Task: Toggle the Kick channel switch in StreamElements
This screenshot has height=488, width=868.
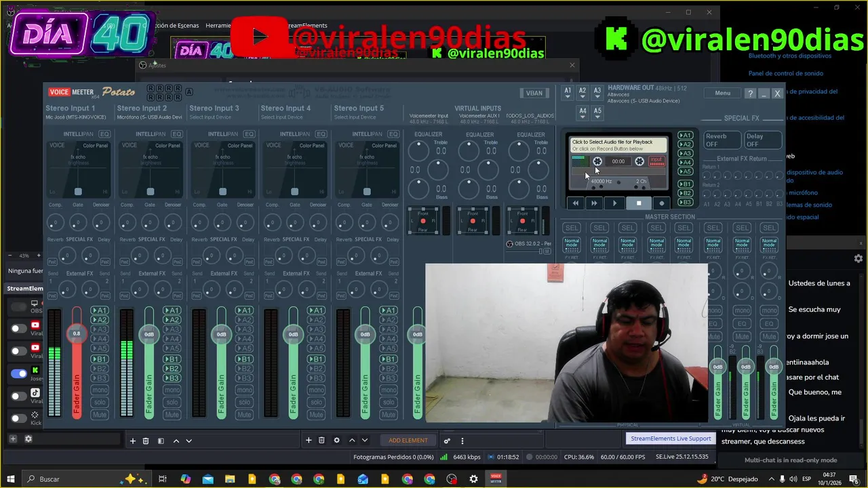Action: point(18,418)
